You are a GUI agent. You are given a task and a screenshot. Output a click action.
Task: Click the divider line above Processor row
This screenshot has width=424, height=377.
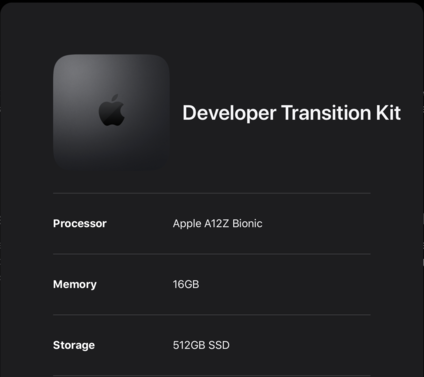click(x=212, y=193)
